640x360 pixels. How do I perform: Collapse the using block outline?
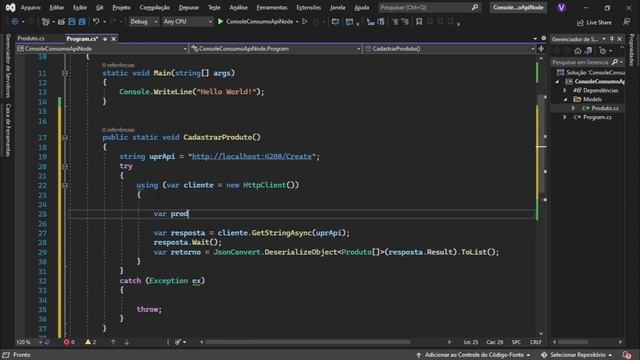tap(65, 185)
